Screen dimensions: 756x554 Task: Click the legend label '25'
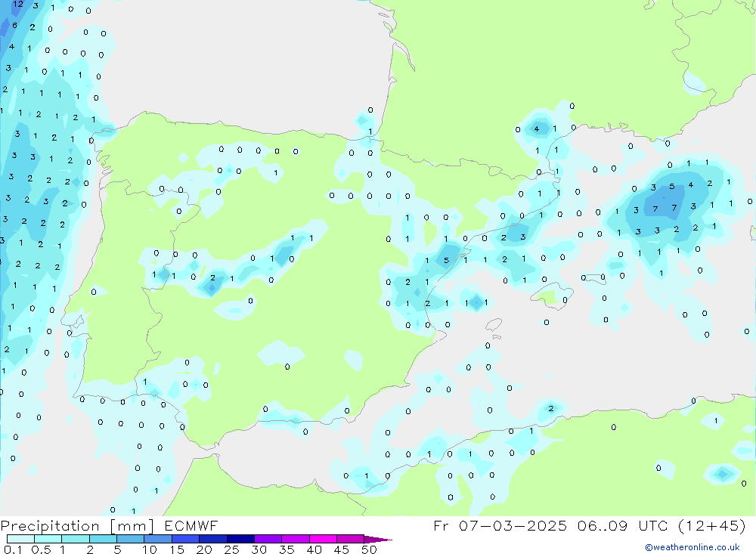coord(232,549)
